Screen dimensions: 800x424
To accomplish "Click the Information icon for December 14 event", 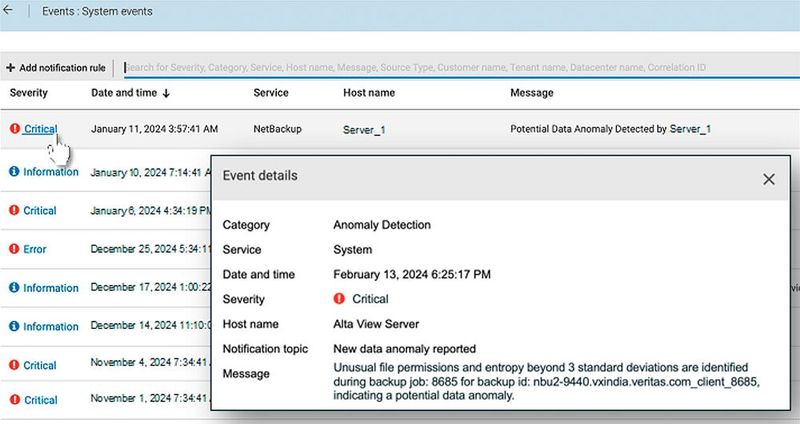I will 14,327.
